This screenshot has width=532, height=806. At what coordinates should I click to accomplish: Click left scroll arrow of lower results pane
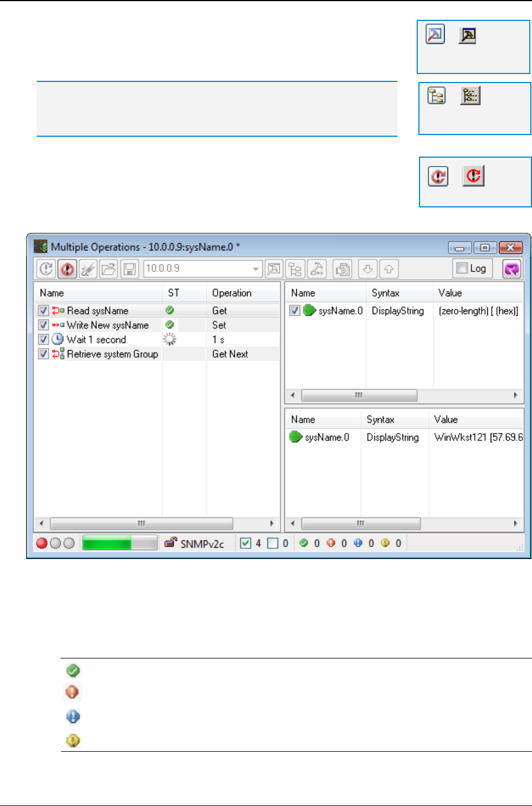click(292, 523)
